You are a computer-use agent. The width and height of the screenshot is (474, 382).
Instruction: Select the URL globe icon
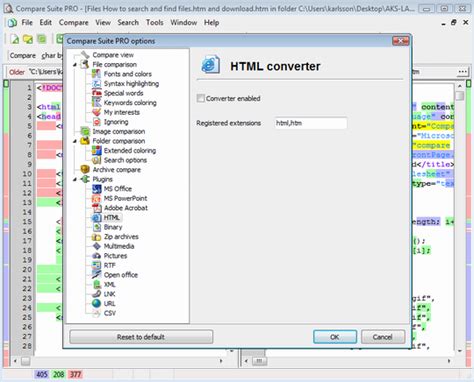[96, 304]
